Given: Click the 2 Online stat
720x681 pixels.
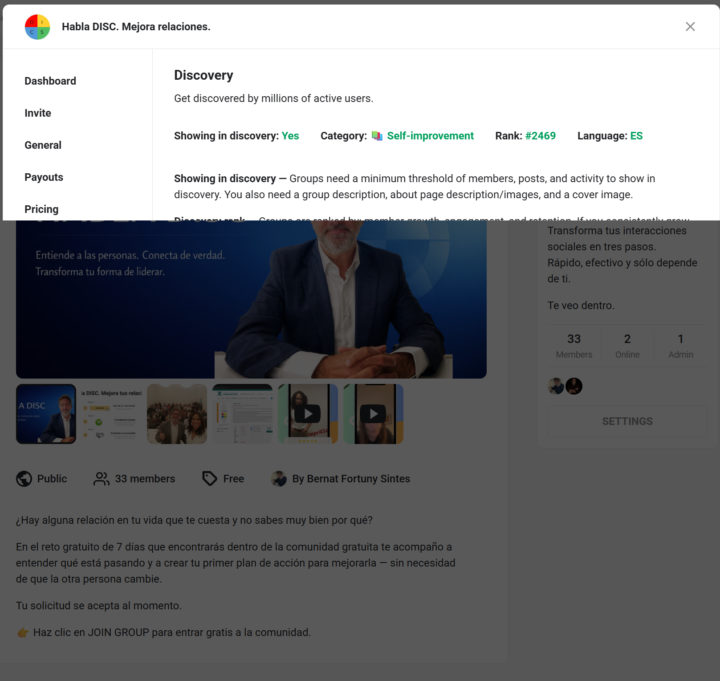Looking at the screenshot, I should pyautogui.click(x=627, y=345).
